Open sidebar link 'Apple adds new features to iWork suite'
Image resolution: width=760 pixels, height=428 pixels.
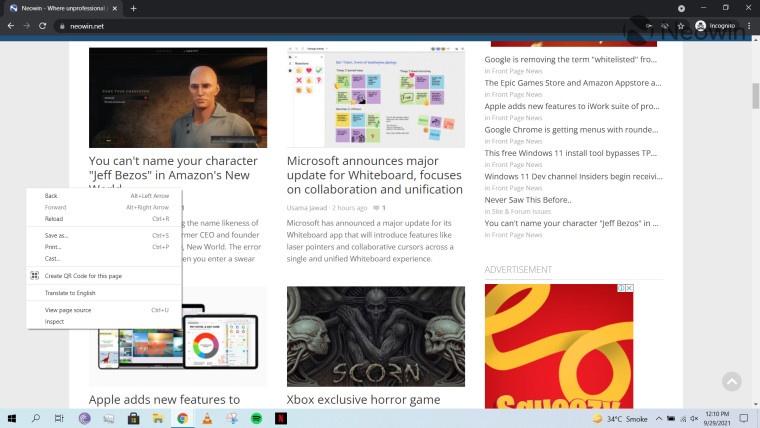coord(572,106)
